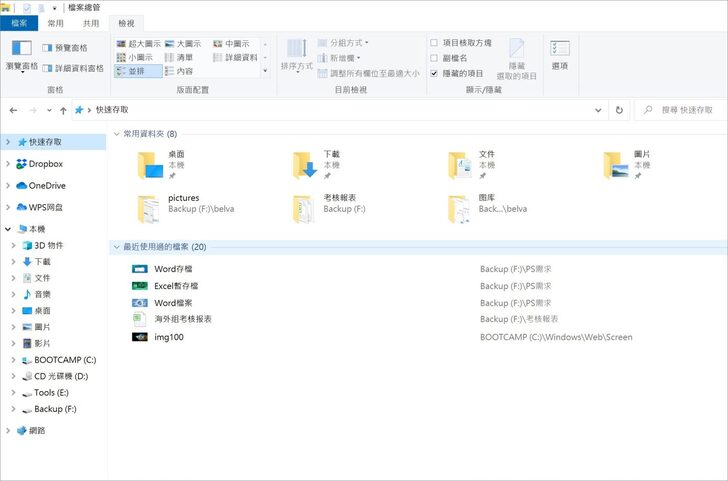The height and width of the screenshot is (481, 728).
Task: Open the 檔案 menu tab
Action: (x=19, y=22)
